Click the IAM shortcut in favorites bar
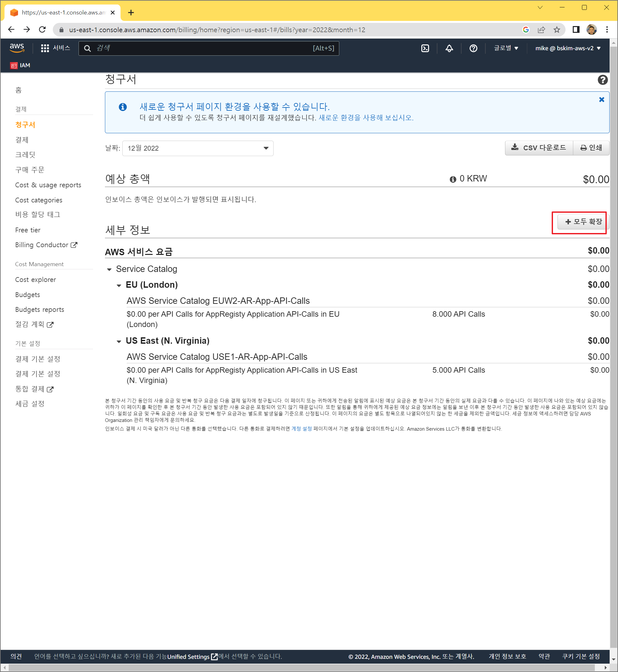 [20, 66]
